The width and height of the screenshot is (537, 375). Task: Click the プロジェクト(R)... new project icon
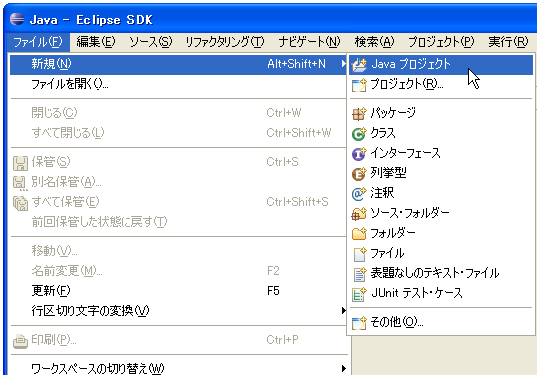[359, 85]
